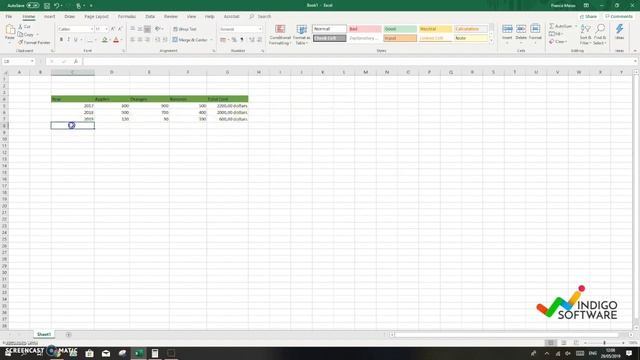The image size is (640, 360).
Task: Adjust the zoom slider in status bar
Action: click(x=604, y=343)
